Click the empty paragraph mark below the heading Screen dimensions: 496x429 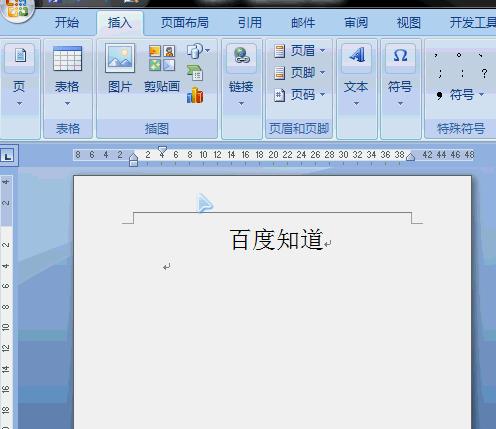coord(167,267)
